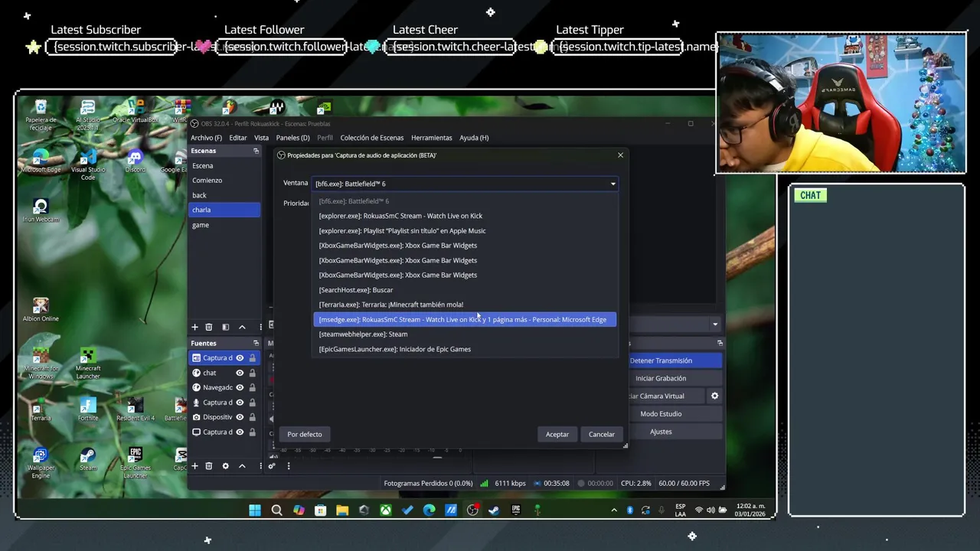Click Detener Transmisión button
Viewport: 980px width, 551px height.
point(661,360)
